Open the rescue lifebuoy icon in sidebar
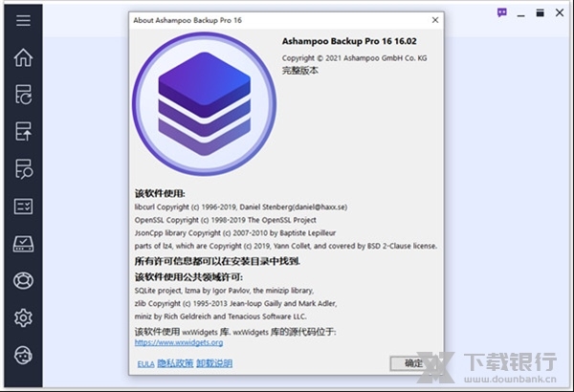 point(23,280)
